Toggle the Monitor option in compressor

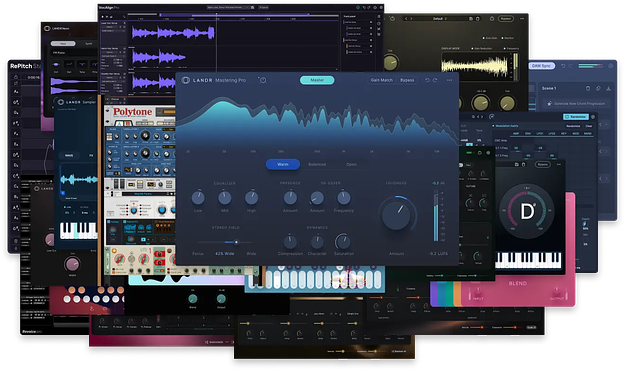[x=508, y=38]
